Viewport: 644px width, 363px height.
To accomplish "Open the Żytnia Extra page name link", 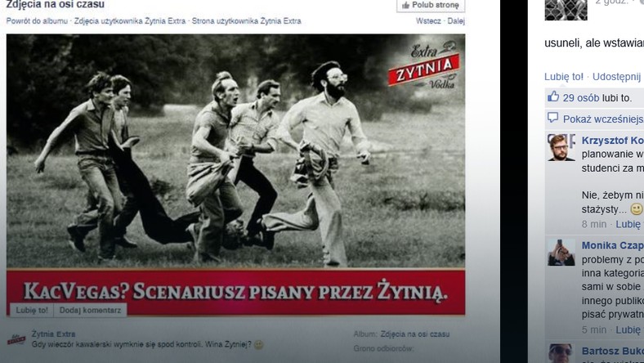I will tap(53, 334).
